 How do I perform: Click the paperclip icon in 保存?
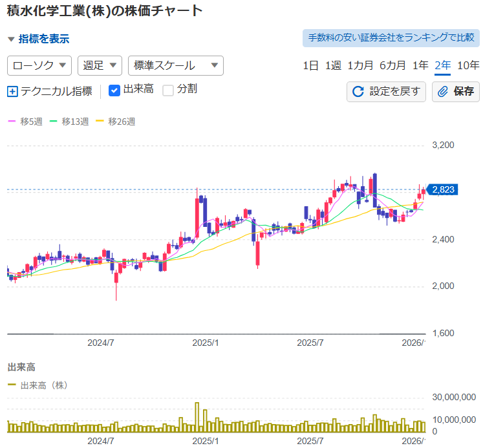444,92
